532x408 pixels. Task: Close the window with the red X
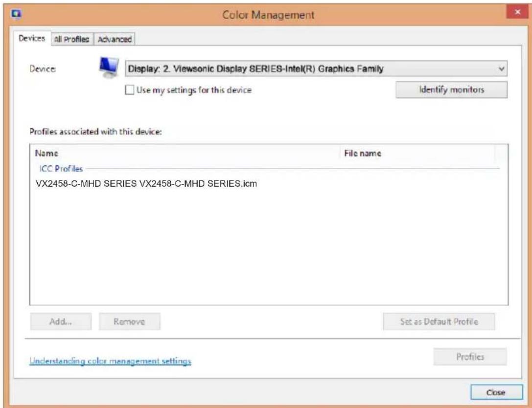[x=517, y=12]
